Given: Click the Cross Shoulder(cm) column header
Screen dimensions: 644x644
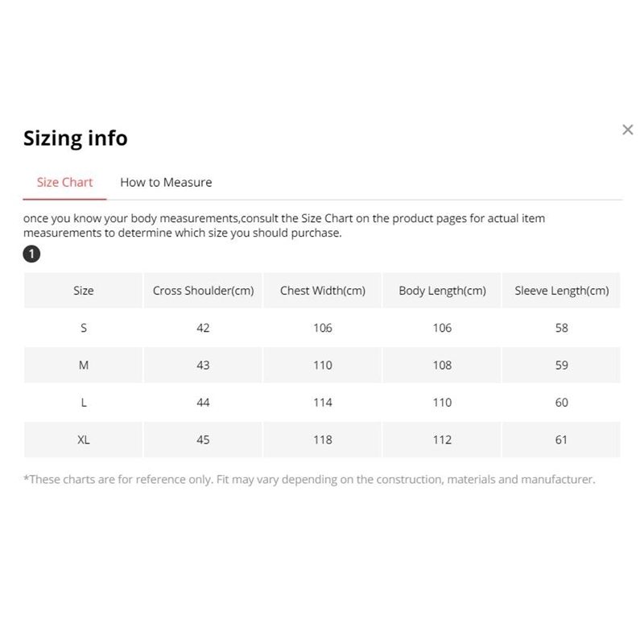Looking at the screenshot, I should pos(203,291).
